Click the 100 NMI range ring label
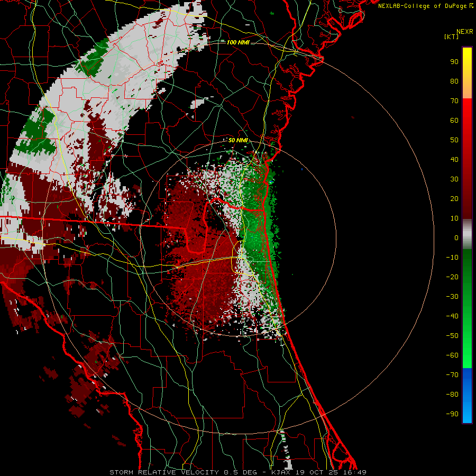The width and height of the screenshot is (476, 476). click(x=238, y=42)
